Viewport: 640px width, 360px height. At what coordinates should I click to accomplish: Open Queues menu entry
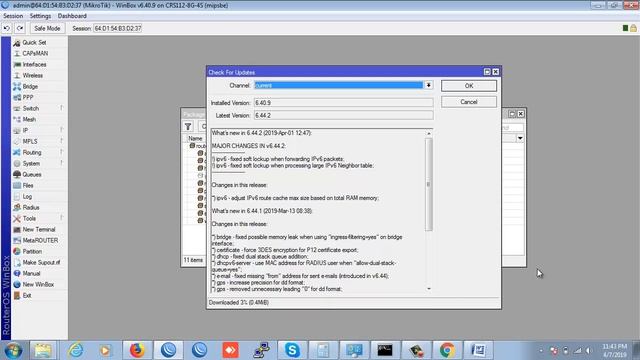pyautogui.click(x=32, y=175)
